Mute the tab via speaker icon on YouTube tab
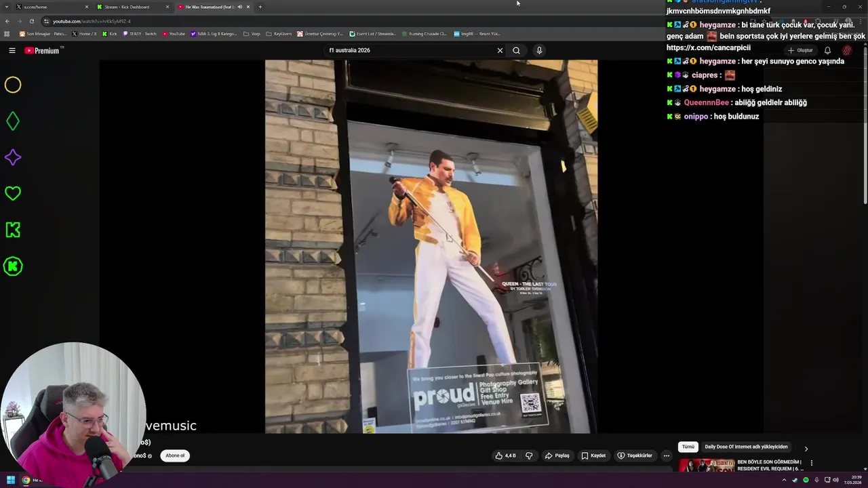Viewport: 868px width, 488px height. 239,7
